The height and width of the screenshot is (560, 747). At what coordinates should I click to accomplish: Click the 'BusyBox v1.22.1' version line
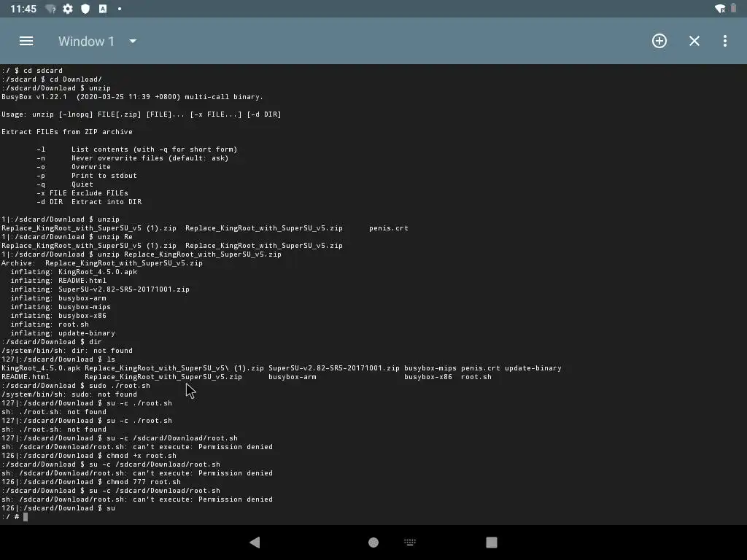(x=132, y=97)
